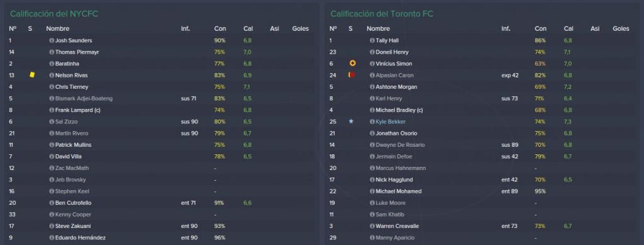Select the Ashtone Morgan row

click(x=481, y=87)
